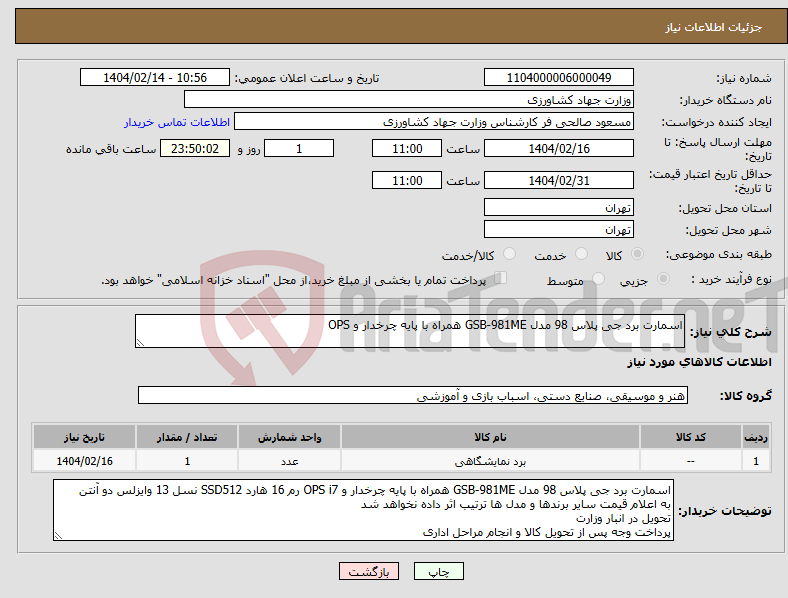Viewport: 788px width, 598px height.
Task: Click the price validity date 1404/02/31
Action: (x=558, y=180)
